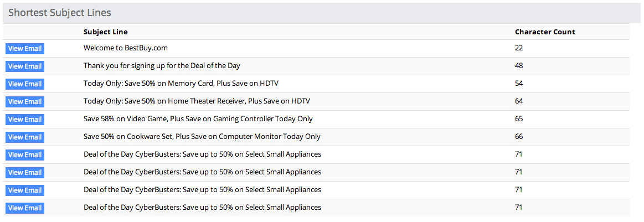644x222 pixels.
Task: Click the Video Game subject line text
Action: click(x=198, y=119)
